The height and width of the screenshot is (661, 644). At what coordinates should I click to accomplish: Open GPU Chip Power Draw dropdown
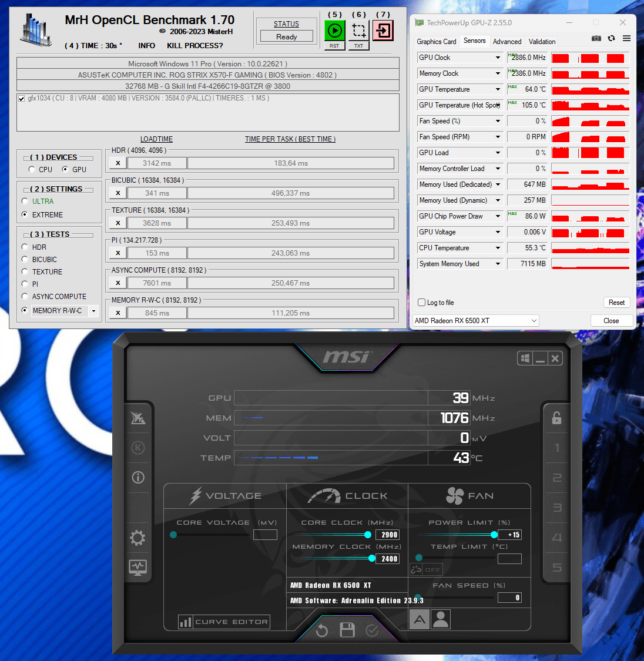pyautogui.click(x=498, y=216)
